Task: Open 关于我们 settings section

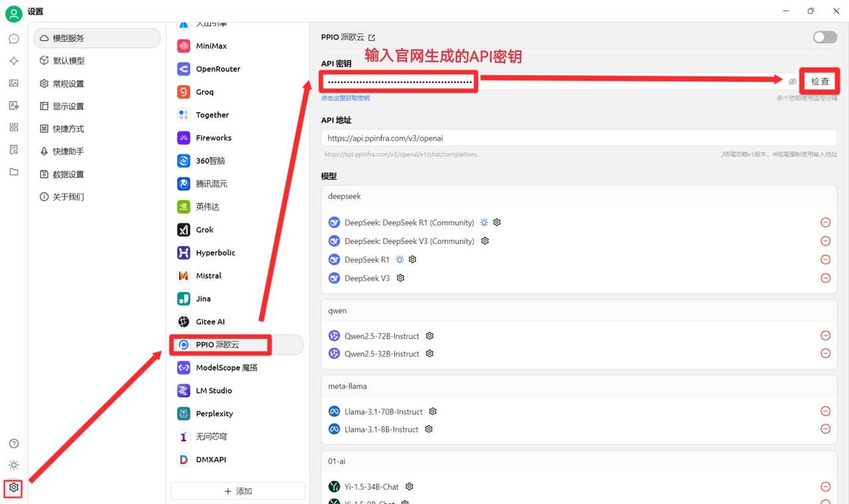Action: pyautogui.click(x=97, y=197)
